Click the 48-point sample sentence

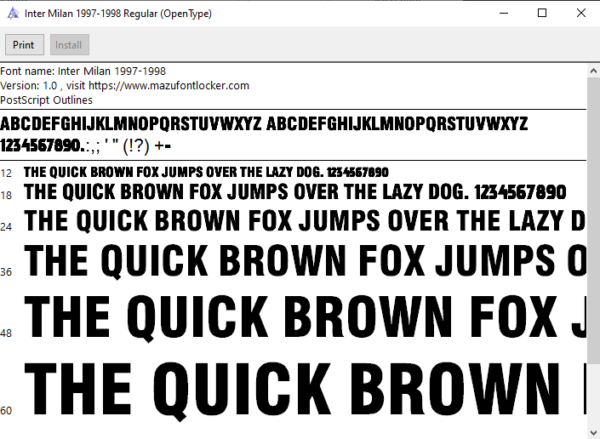305,317
